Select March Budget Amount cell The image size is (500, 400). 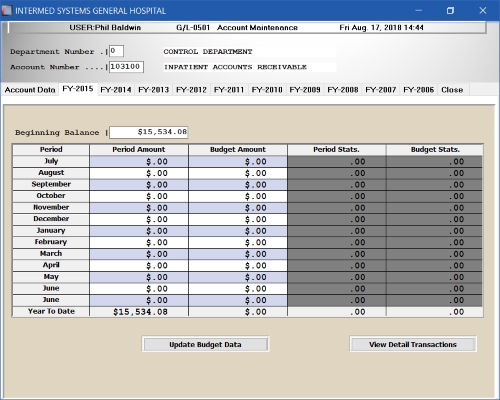tap(238, 254)
